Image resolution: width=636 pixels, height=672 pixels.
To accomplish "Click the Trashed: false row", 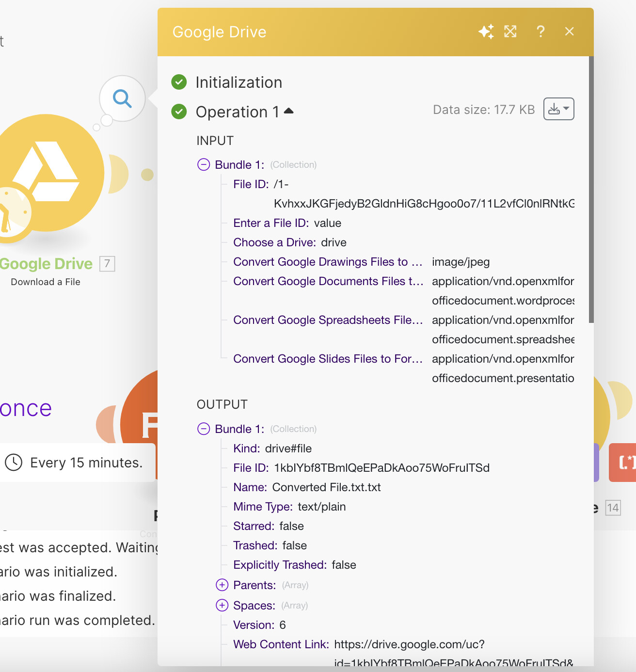I will click(x=270, y=545).
